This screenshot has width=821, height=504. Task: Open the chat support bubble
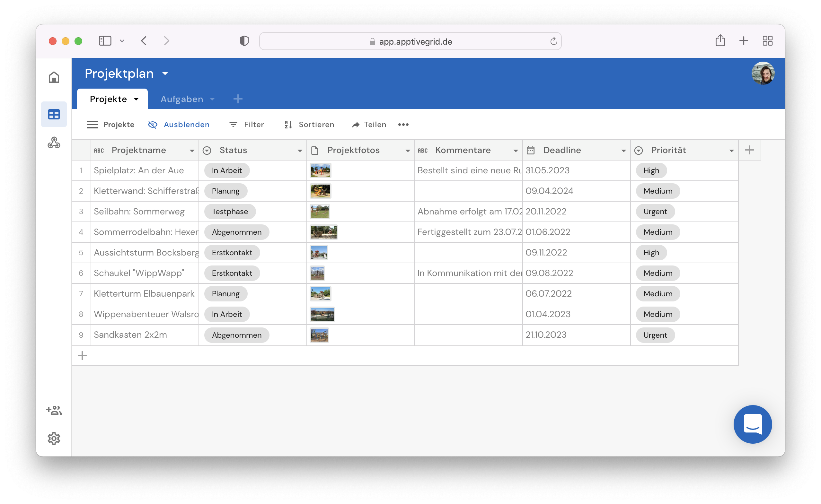click(x=752, y=424)
